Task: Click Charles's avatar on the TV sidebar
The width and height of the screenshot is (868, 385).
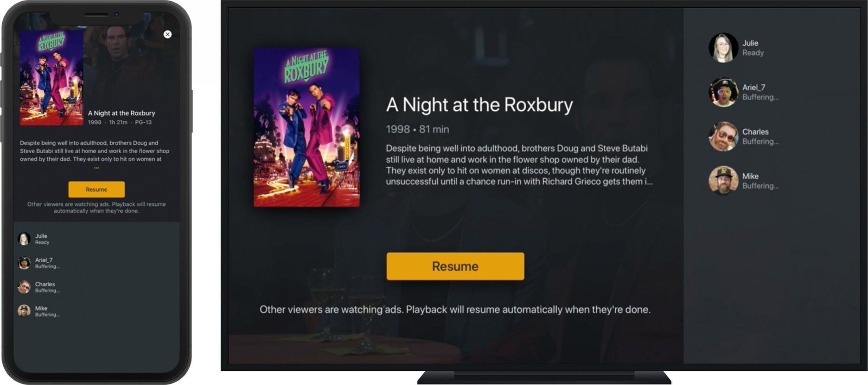Action: pos(723,136)
